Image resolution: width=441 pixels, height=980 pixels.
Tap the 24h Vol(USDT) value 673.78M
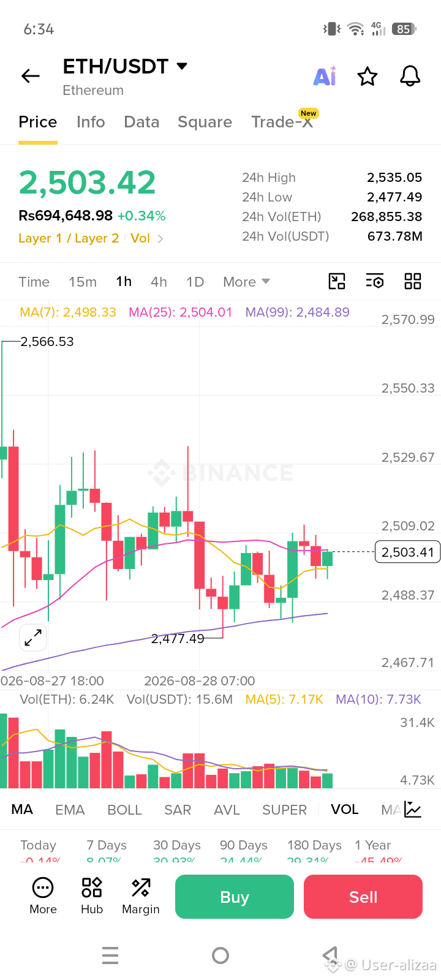coord(395,236)
